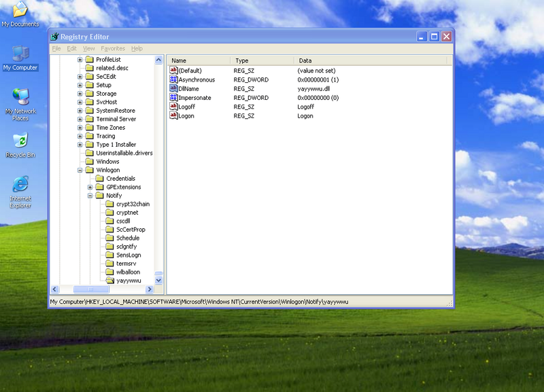Image resolution: width=544 pixels, height=392 pixels.
Task: Click the termsrv folder icon
Action: [x=109, y=264]
